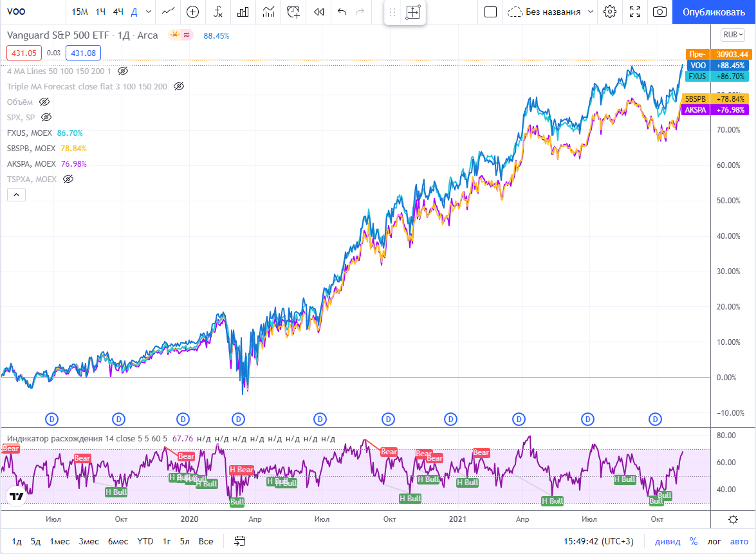This screenshot has width=756, height=554.
Task: Toggle percent scale mode
Action: coord(694,542)
